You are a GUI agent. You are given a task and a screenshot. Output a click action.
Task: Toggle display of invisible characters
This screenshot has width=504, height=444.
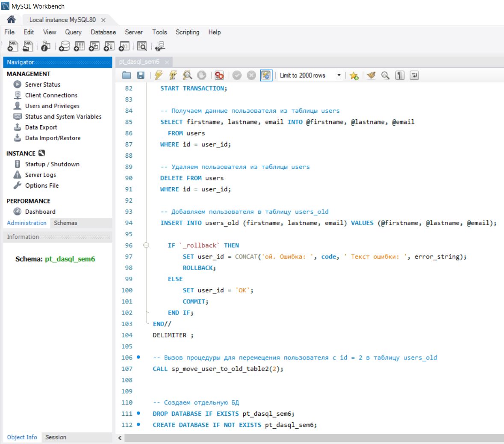click(400, 76)
